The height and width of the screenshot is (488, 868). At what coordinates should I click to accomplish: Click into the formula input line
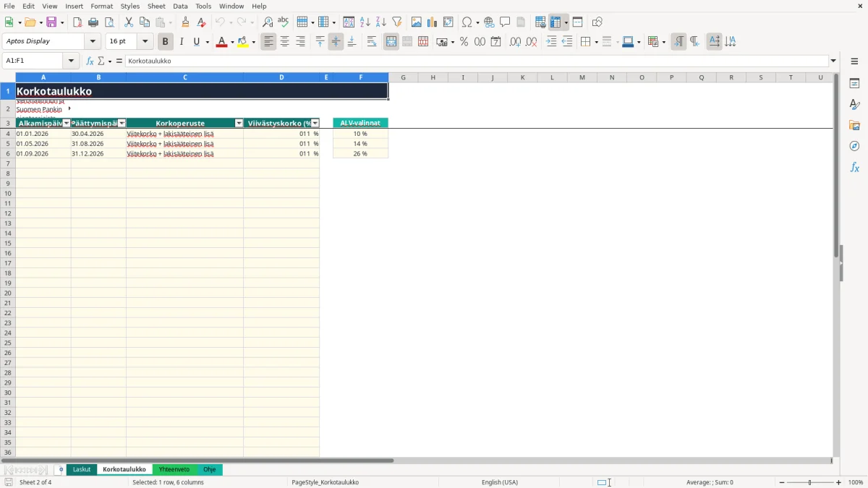pos(477,61)
